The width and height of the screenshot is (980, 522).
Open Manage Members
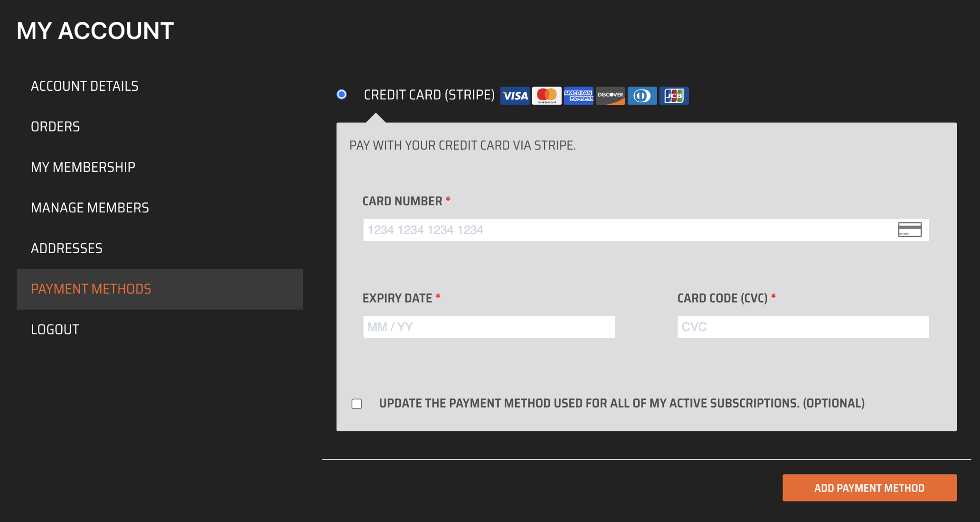90,208
